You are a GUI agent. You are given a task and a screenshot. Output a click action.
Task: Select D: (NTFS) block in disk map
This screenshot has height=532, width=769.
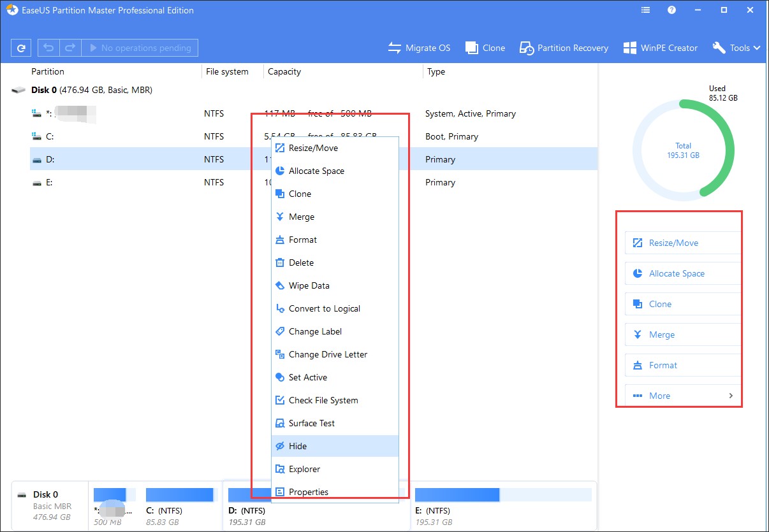[x=316, y=505]
